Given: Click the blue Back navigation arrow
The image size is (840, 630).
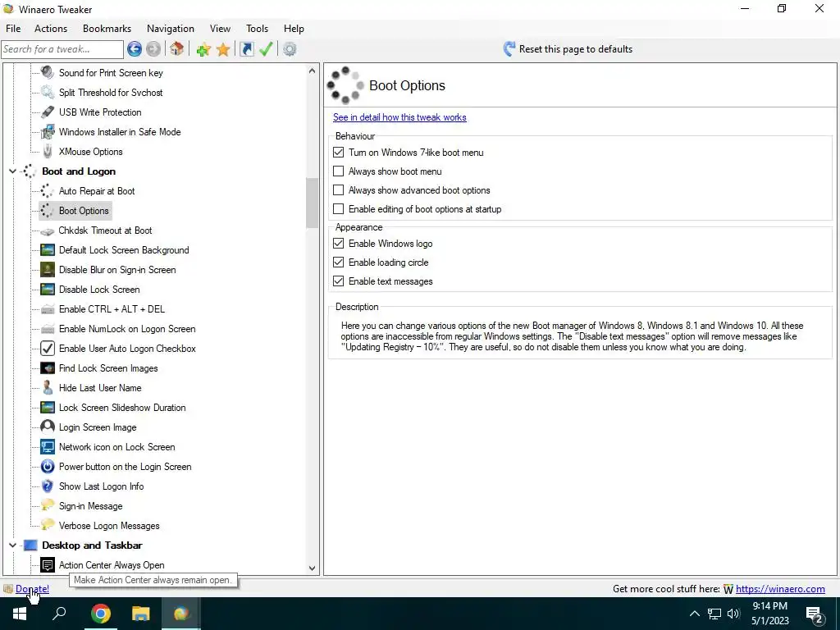Looking at the screenshot, I should coord(135,49).
